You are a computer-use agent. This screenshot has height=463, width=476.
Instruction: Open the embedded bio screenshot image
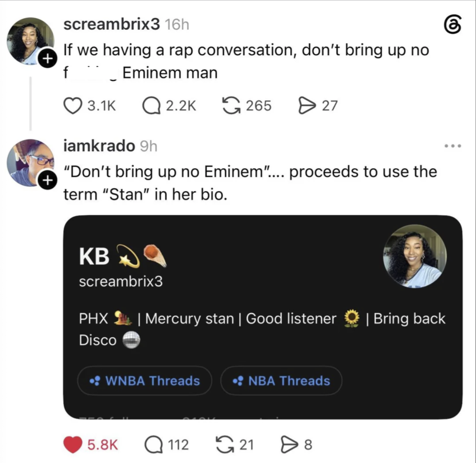263,317
